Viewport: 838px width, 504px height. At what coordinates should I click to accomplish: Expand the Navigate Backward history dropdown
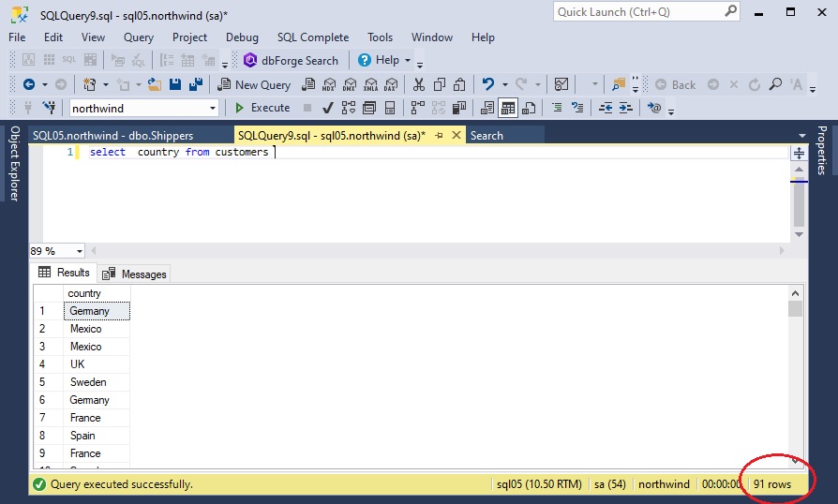click(44, 84)
